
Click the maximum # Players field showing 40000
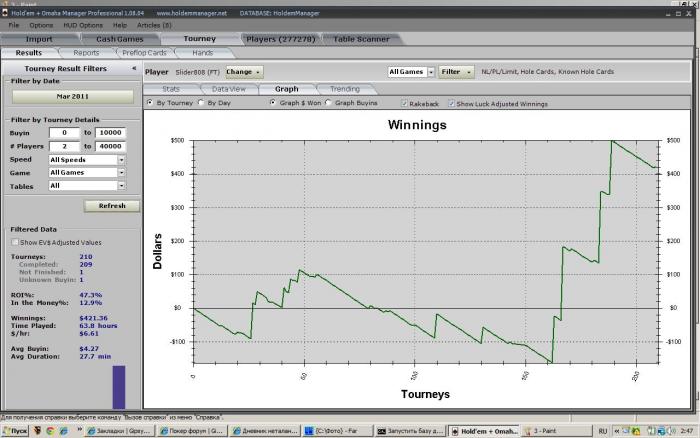[x=111, y=146]
